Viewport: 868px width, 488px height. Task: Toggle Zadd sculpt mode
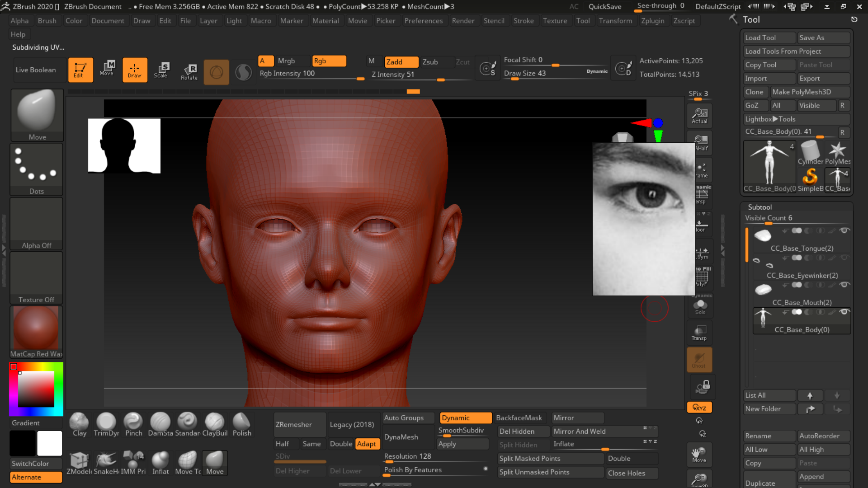click(401, 62)
